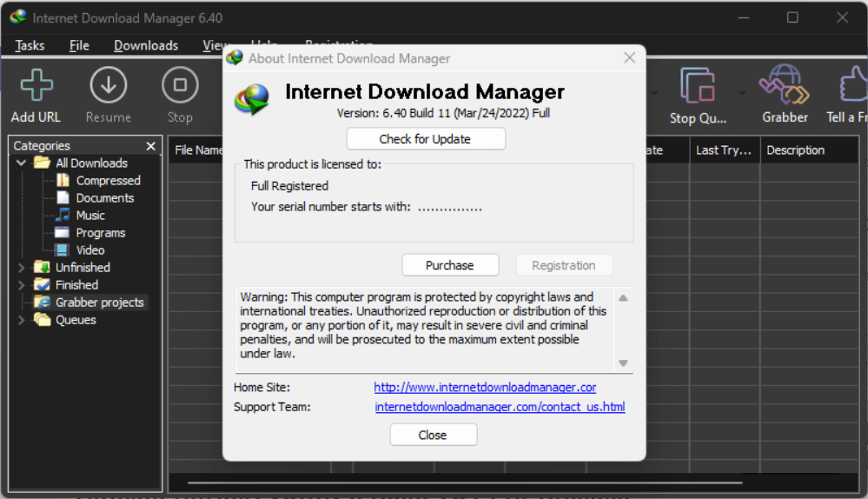Click the Add URL toolbar icon

(36, 85)
